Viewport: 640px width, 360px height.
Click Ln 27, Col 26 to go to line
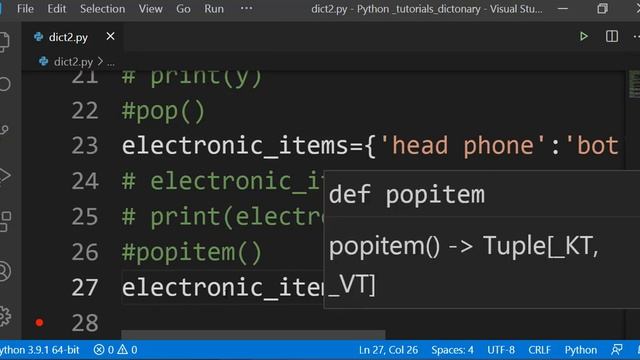click(x=388, y=350)
